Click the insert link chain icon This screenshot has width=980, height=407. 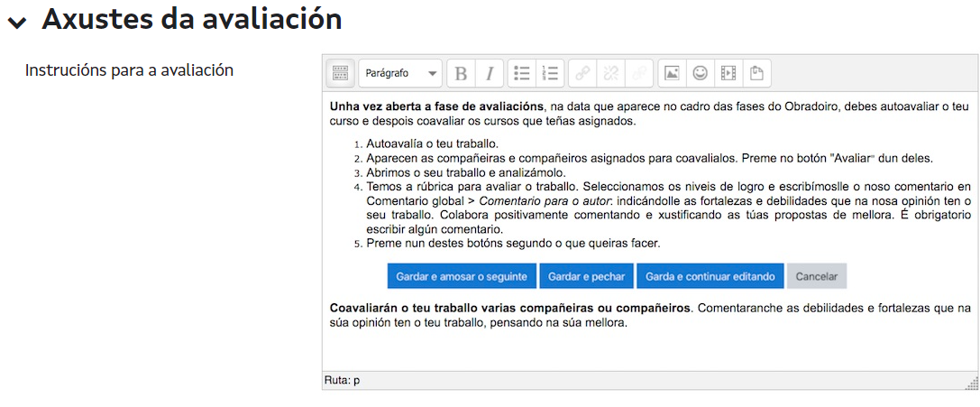582,73
